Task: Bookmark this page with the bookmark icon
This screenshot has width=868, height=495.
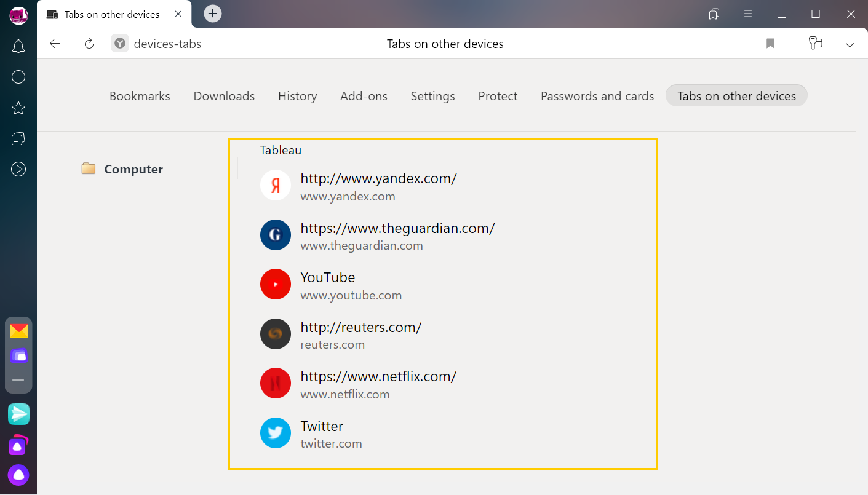Action: tap(770, 44)
